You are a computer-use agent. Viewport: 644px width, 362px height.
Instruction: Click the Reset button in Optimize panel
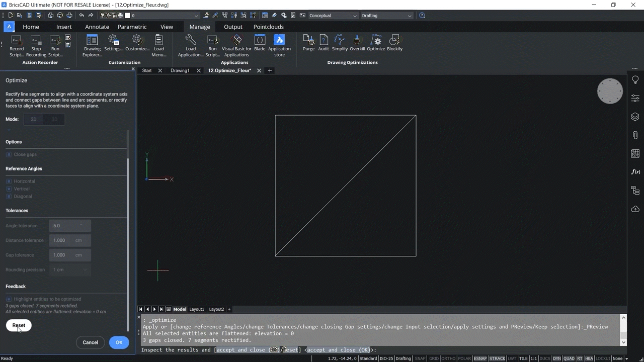click(19, 325)
